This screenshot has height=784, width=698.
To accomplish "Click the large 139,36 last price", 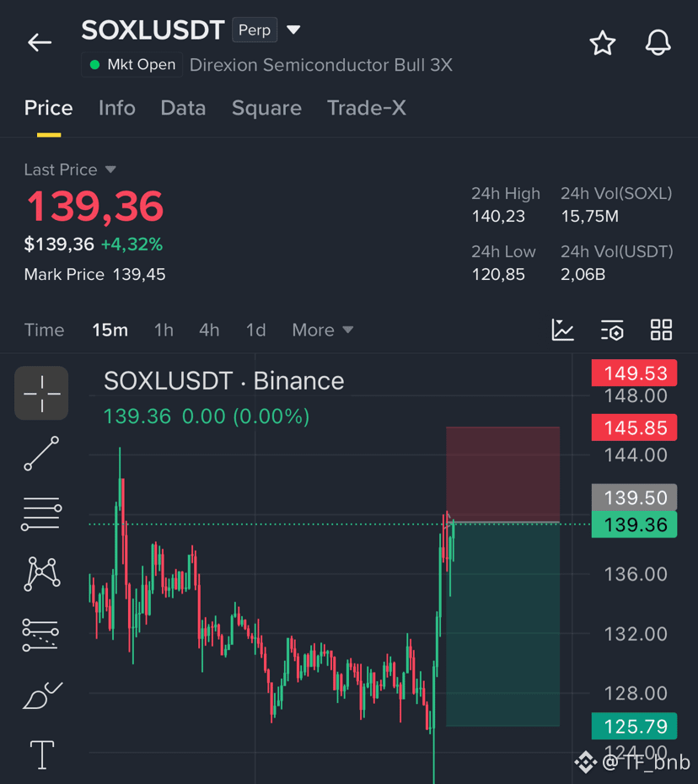I will (95, 207).
